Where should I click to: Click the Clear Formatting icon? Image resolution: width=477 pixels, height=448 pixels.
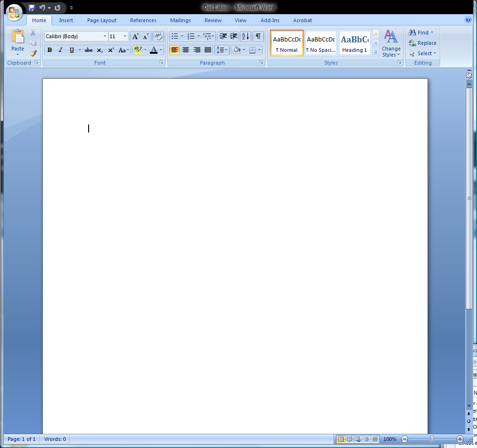click(158, 36)
